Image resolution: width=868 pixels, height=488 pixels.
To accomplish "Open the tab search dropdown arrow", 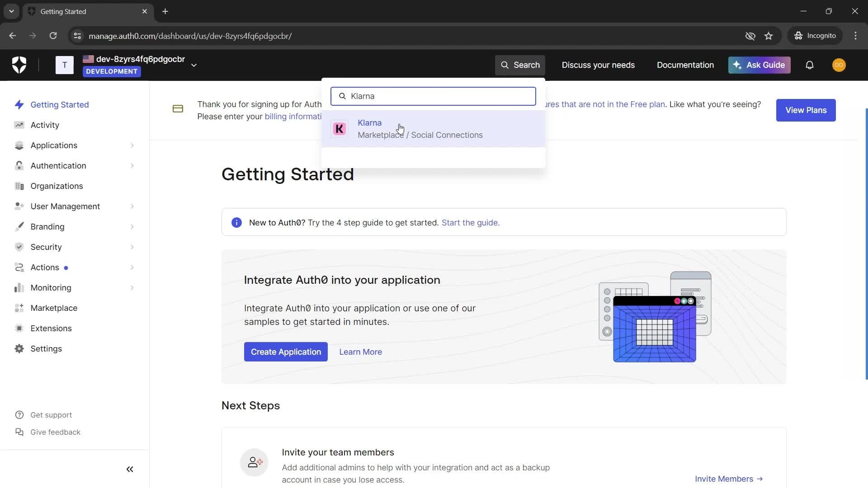I will click(x=11, y=11).
